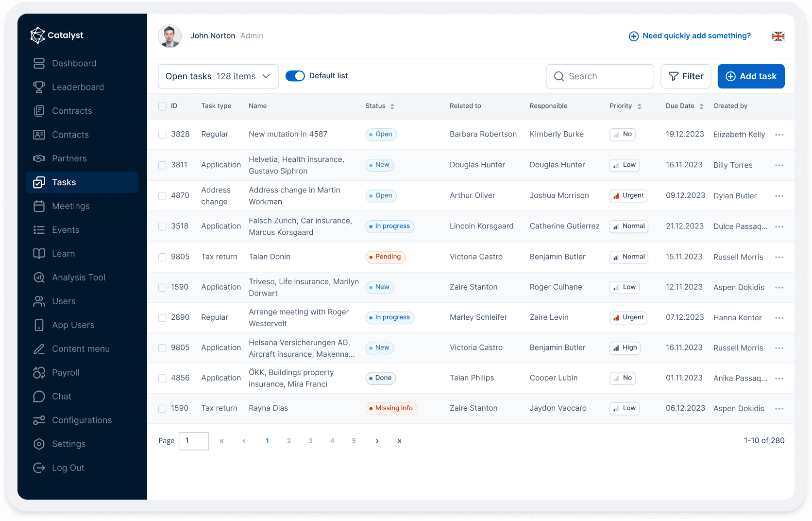Check the select-all checkbox in table header
Image resolution: width=812 pixels, height=521 pixels.
coord(162,106)
